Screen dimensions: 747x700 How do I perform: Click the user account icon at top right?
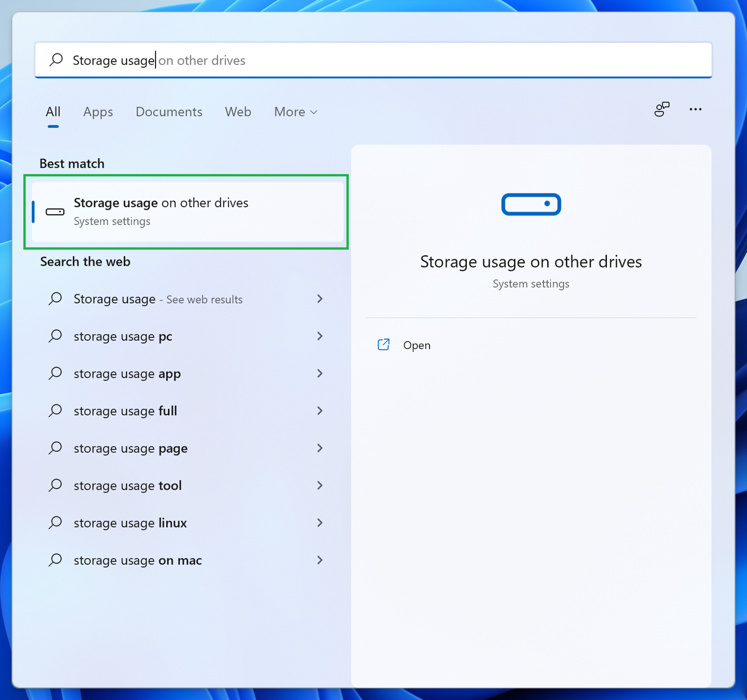(x=662, y=109)
